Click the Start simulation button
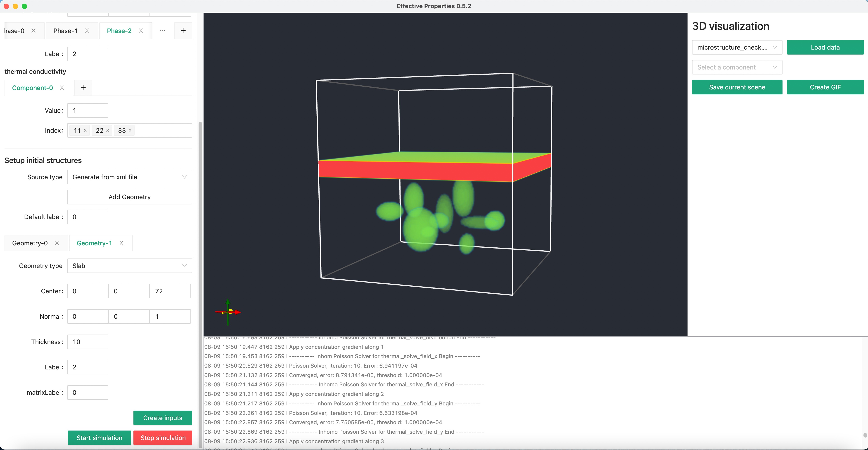This screenshot has height=450, width=868. (99, 438)
